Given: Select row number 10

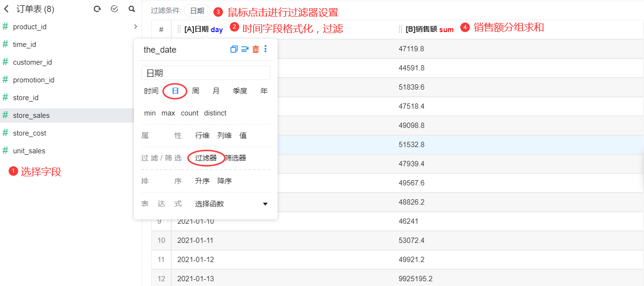Looking at the screenshot, I should [x=161, y=240].
